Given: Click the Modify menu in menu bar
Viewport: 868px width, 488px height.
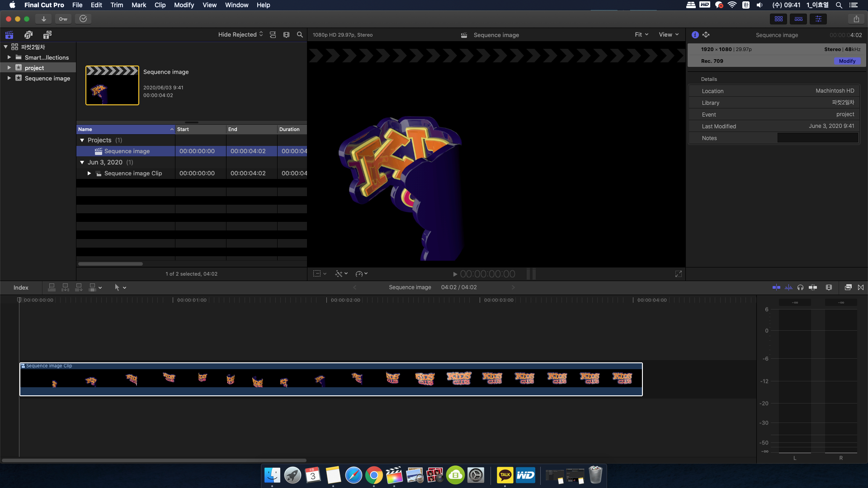Looking at the screenshot, I should (x=184, y=5).
